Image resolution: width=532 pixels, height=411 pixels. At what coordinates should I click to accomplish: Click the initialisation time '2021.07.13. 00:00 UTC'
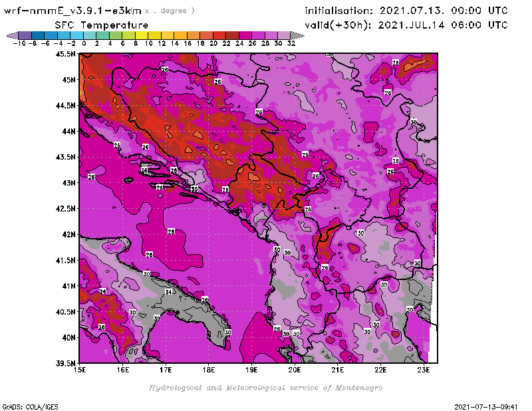tap(444, 11)
